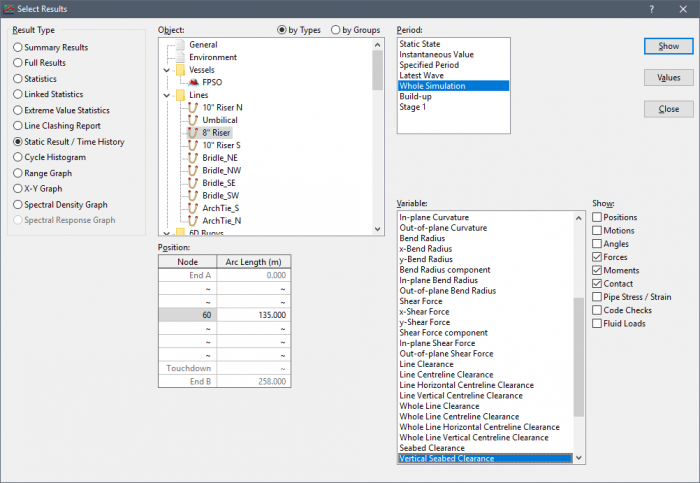The width and height of the screenshot is (700, 483).
Task: Click the 10" Riser N line icon
Action: click(x=193, y=108)
